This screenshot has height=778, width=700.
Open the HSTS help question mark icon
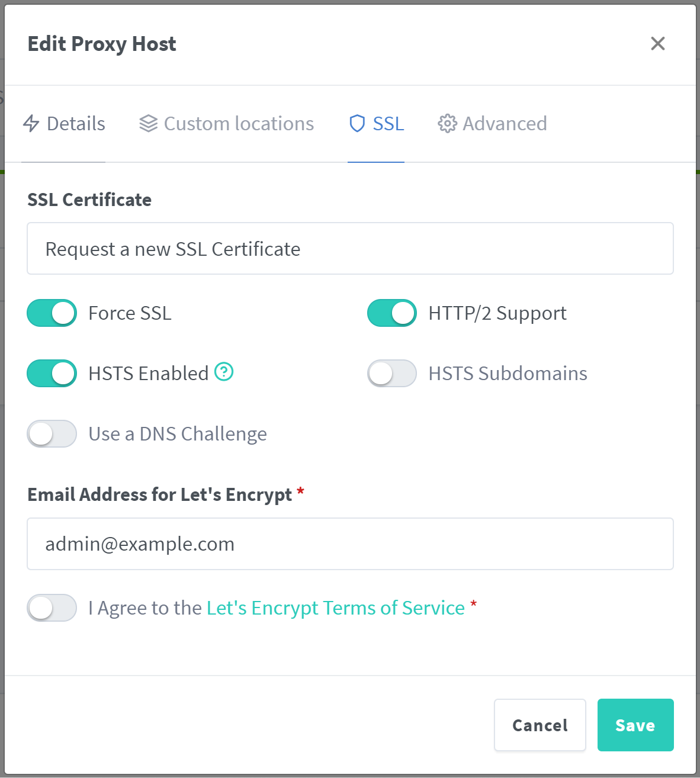click(224, 372)
